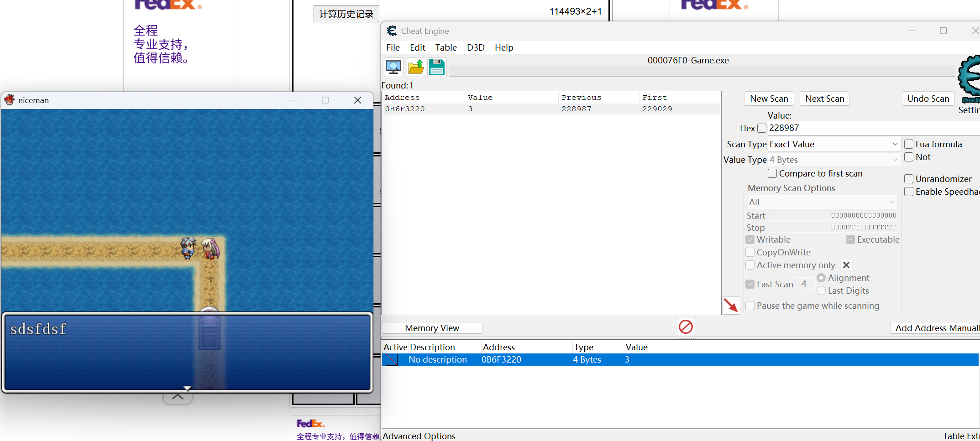This screenshot has width=980, height=441.
Task: Click the 000076F0-Game.exe process label
Action: tap(688, 60)
